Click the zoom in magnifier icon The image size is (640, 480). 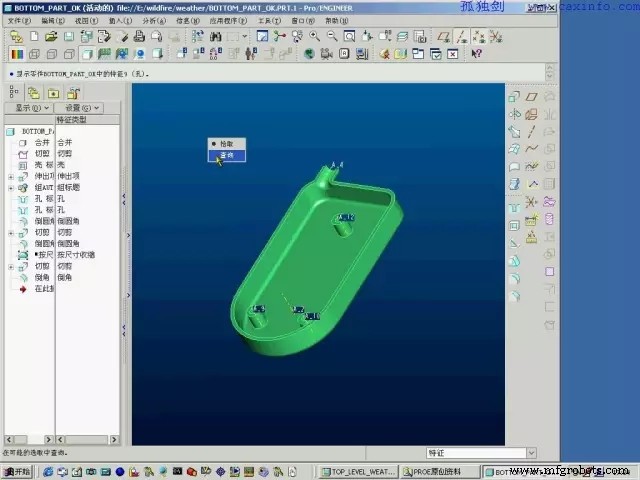(x=314, y=36)
